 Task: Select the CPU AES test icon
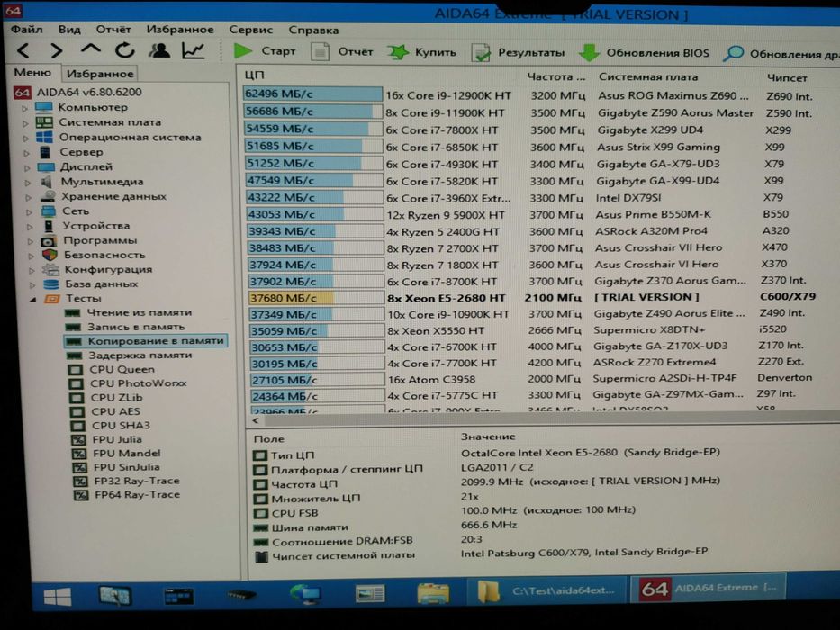pos(77,412)
